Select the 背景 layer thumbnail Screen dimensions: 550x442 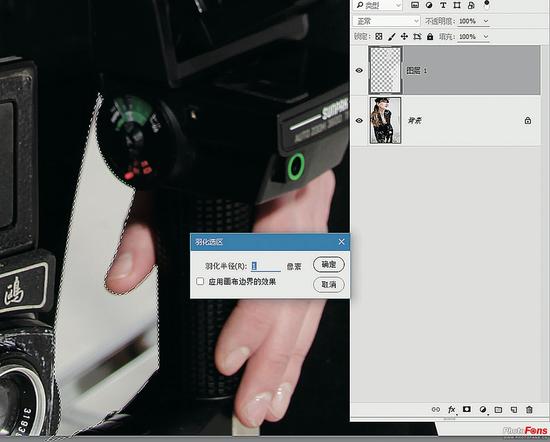coord(385,120)
